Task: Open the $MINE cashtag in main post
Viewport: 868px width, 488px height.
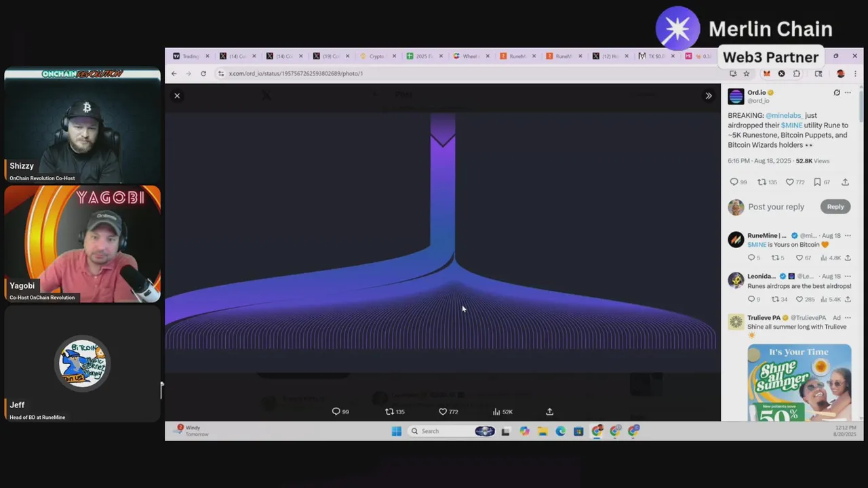Action: 791,125
